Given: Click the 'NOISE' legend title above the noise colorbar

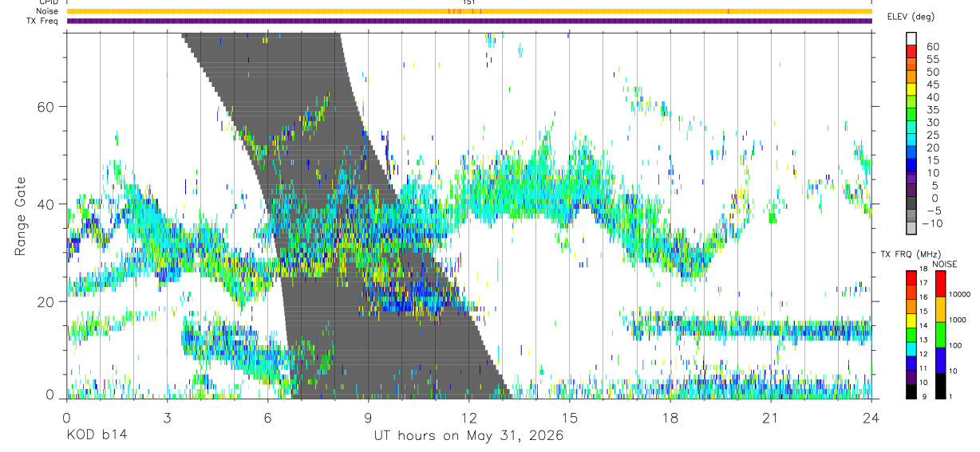Looking at the screenshot, I should (x=945, y=264).
